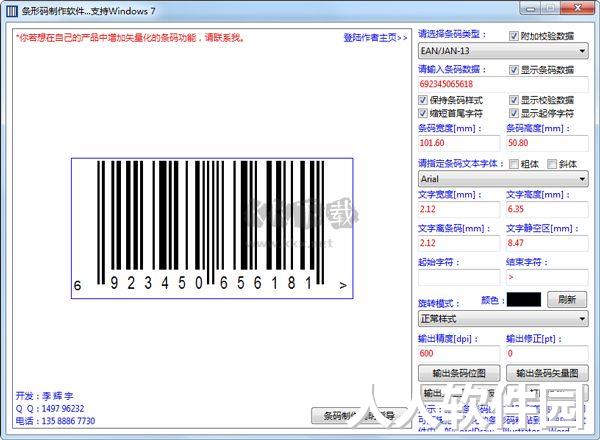Click the 刷新 refresh button
Image resolution: width=600 pixels, height=440 pixels.
point(567,299)
